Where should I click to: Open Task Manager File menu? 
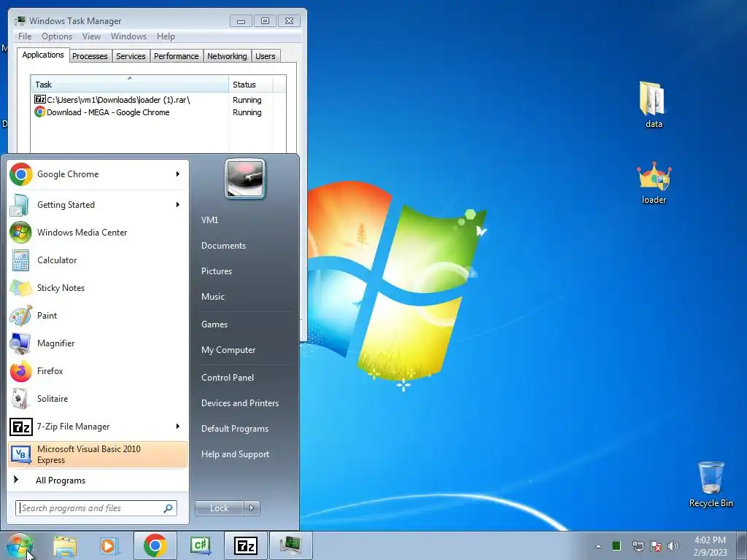(25, 36)
